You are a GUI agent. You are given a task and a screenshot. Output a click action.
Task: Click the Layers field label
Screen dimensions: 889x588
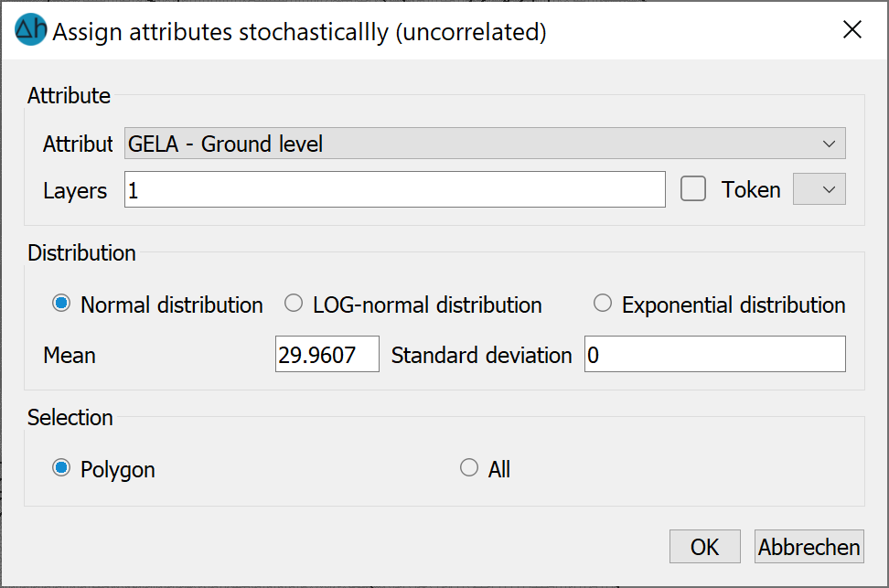coord(75,191)
